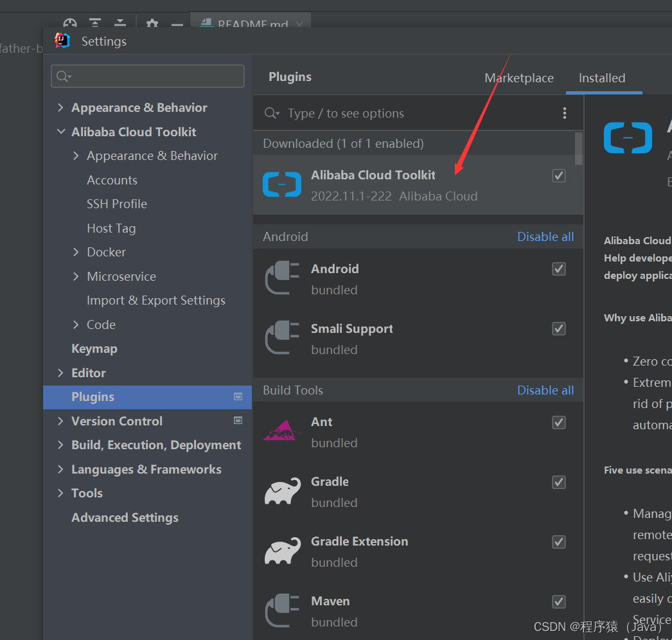Expand the Docker settings node

(x=76, y=252)
